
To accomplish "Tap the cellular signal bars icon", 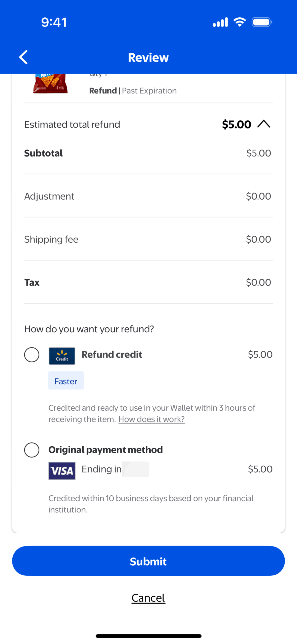I will pos(220,22).
